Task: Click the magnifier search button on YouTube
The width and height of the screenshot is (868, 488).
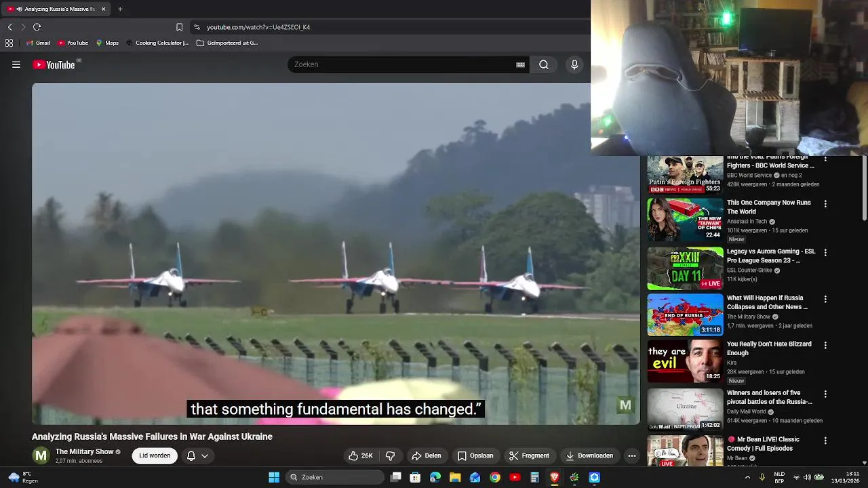Action: (544, 64)
